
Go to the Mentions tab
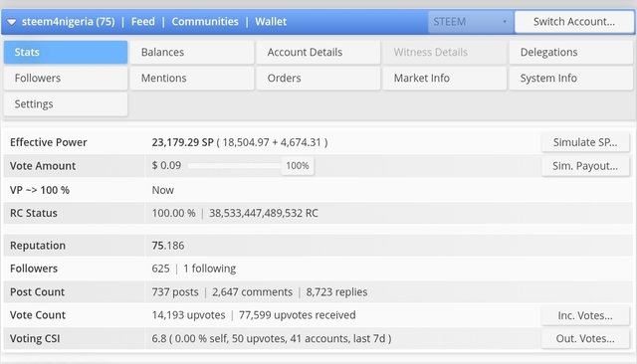pos(192,79)
